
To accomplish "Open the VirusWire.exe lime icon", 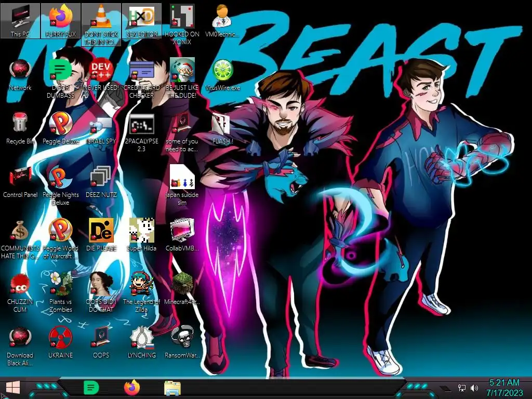I will pos(222,75).
